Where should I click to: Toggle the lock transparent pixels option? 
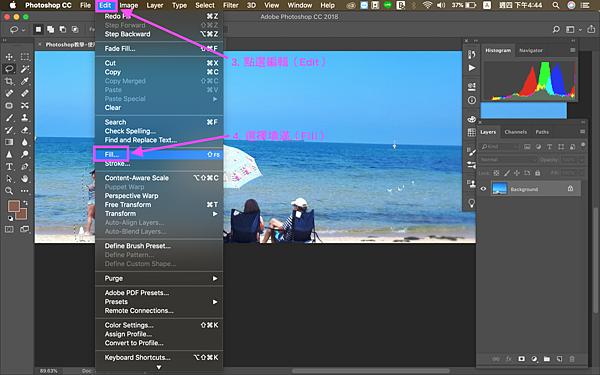(496, 173)
